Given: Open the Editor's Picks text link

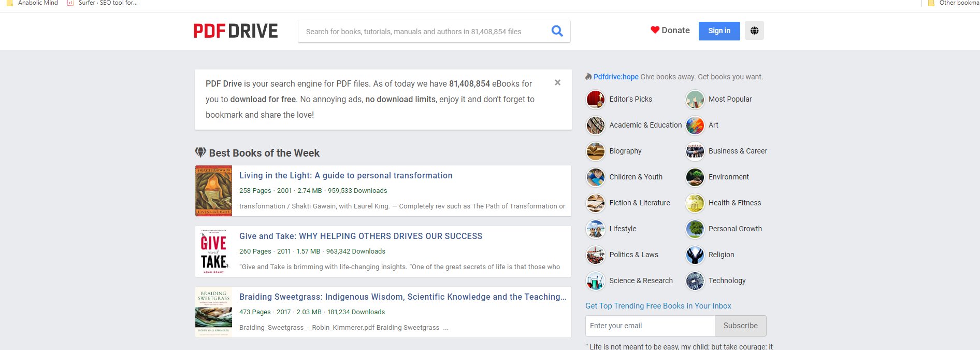Looking at the screenshot, I should point(630,99).
